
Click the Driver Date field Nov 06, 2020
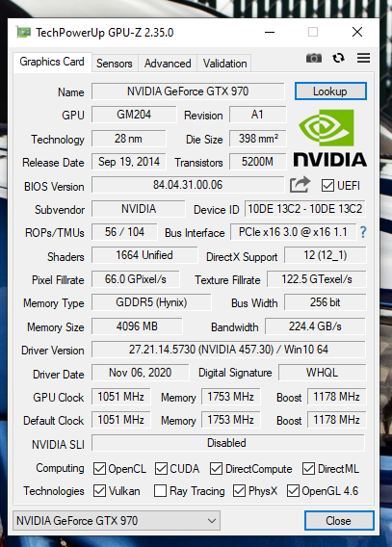click(141, 373)
